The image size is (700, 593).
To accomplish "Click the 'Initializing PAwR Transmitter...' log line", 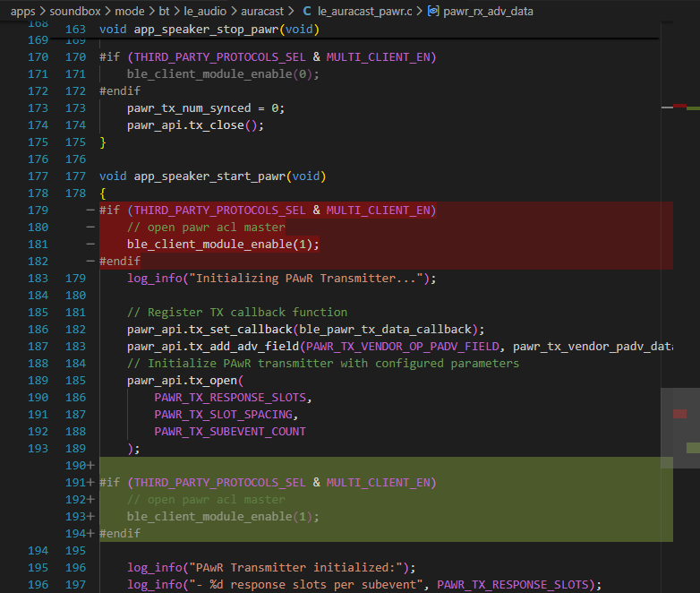I will (282, 279).
